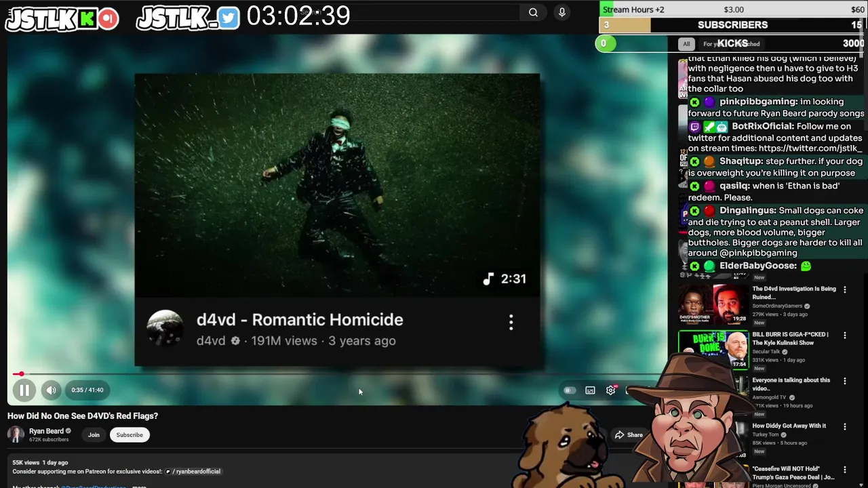
Task: Click qasilq username in chat
Action: (x=734, y=186)
